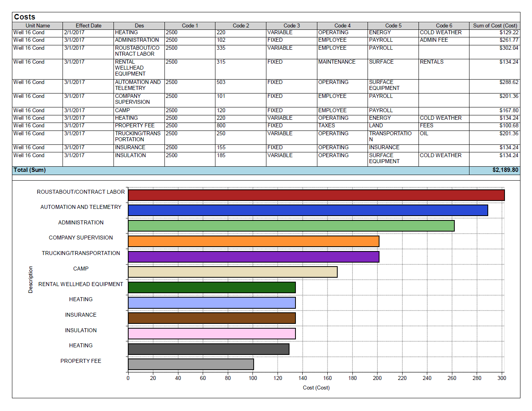Click the Code 6 column header

[x=444, y=25]
